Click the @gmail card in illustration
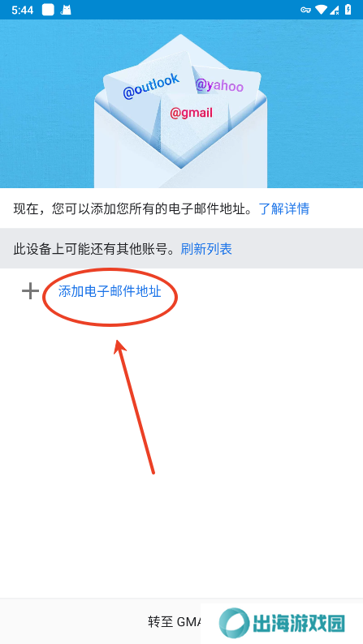Image resolution: width=363 pixels, height=644 pixels. point(191,113)
